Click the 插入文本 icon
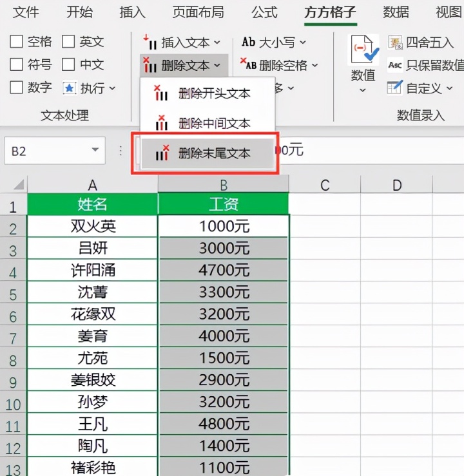The height and width of the screenshot is (476, 464). pos(150,42)
